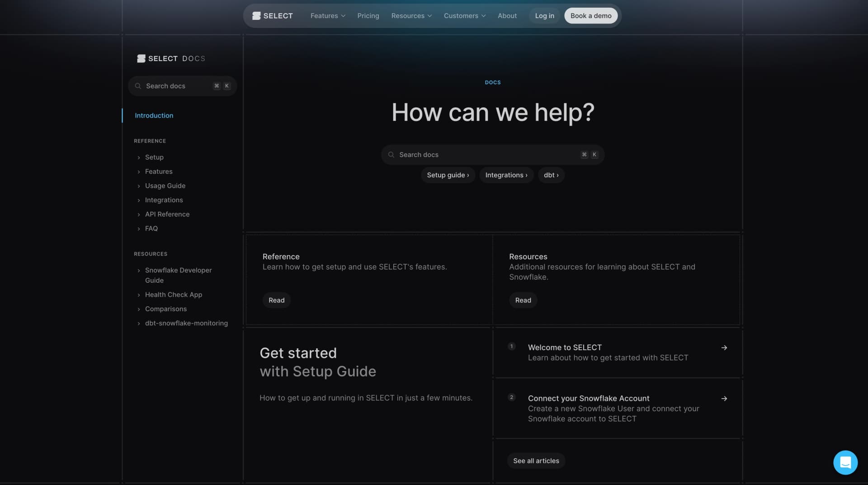Click the SELECT DOCS logo in the sidebar
Screen dimensions: 868x485
pos(171,58)
